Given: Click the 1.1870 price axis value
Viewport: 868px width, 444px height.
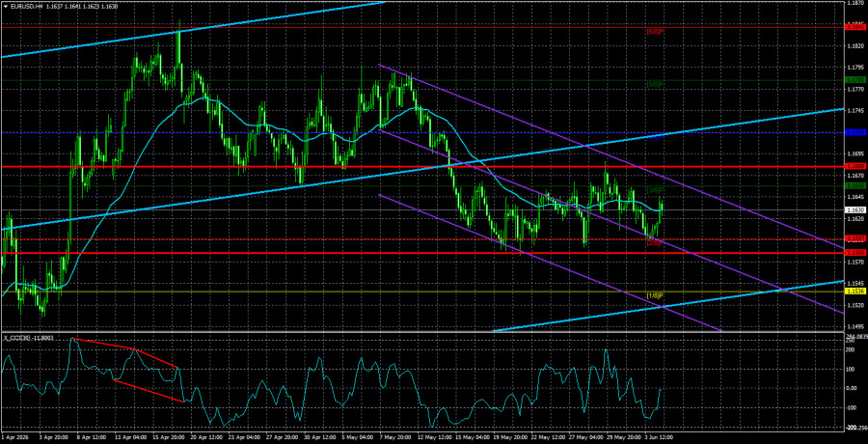Looking at the screenshot, I should pyautogui.click(x=854, y=3).
